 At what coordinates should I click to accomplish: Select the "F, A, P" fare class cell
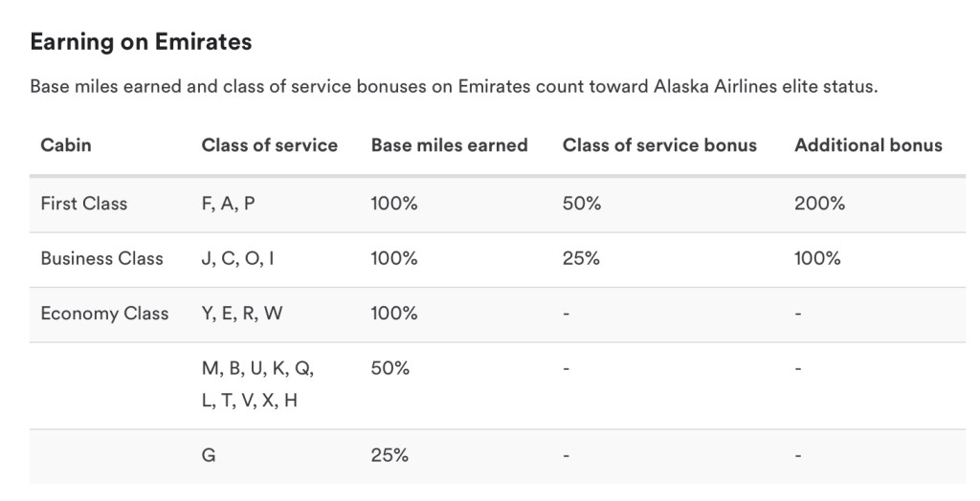tap(228, 204)
